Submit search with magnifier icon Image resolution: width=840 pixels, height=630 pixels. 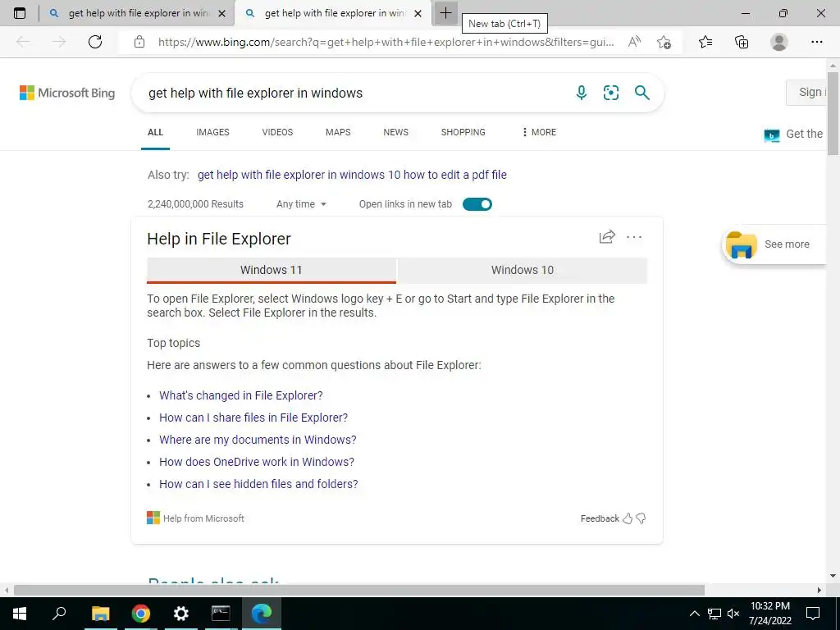[641, 93]
